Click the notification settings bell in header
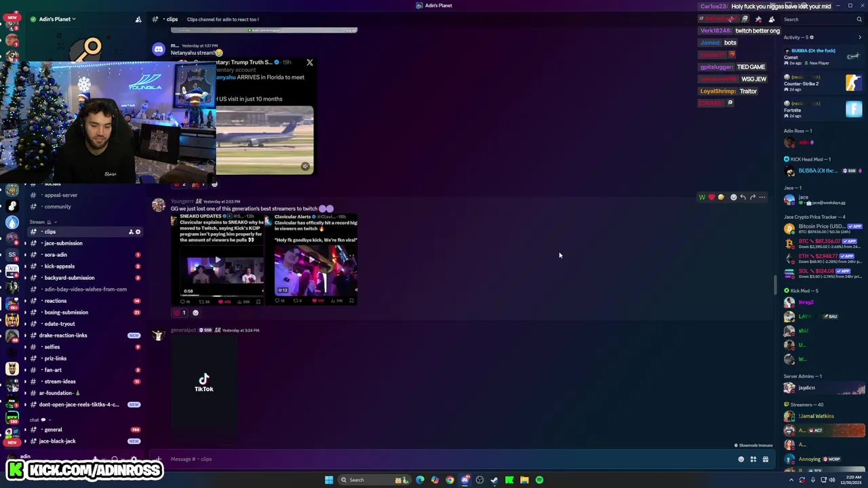 745,19
